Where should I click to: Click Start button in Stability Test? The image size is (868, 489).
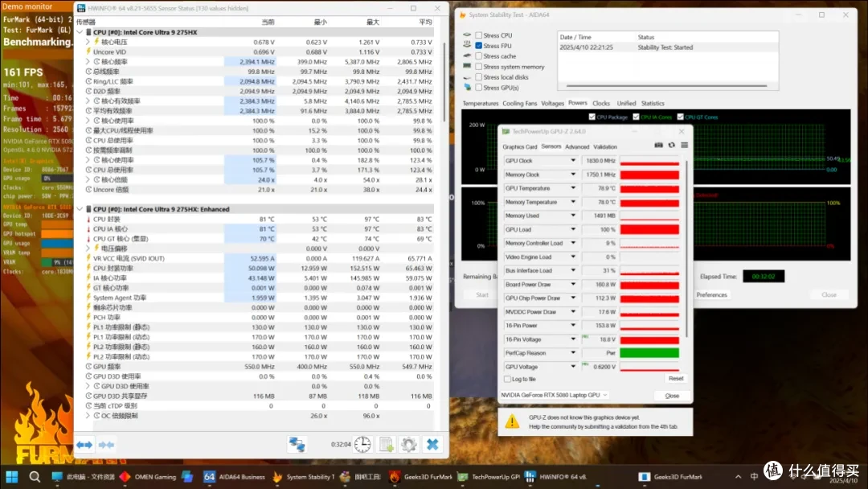coord(482,294)
